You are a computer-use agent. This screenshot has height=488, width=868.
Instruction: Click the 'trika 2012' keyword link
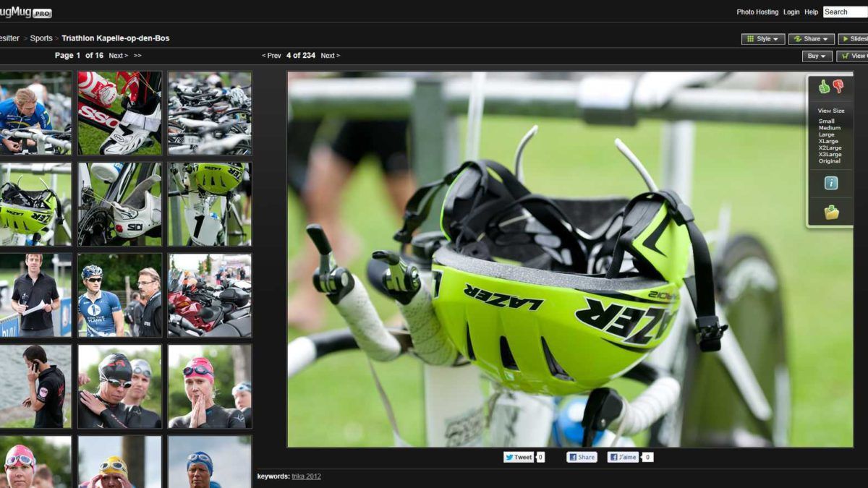point(306,476)
